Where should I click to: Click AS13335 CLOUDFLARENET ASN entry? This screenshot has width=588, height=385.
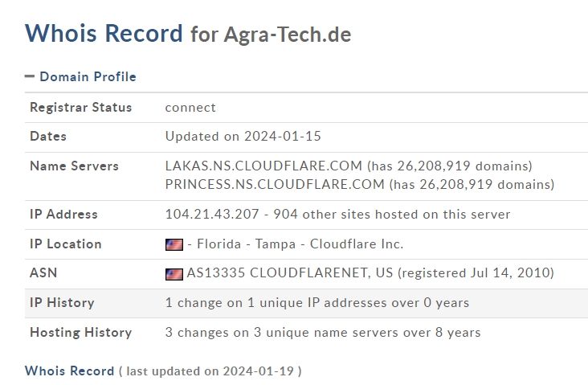pyautogui.click(x=289, y=272)
